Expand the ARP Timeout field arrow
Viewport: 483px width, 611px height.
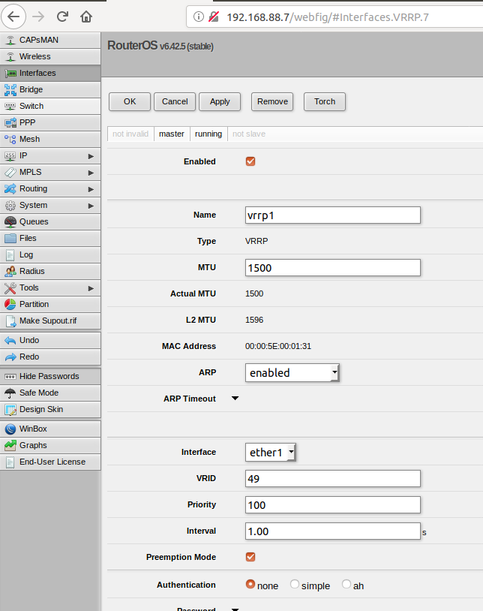pyautogui.click(x=235, y=398)
